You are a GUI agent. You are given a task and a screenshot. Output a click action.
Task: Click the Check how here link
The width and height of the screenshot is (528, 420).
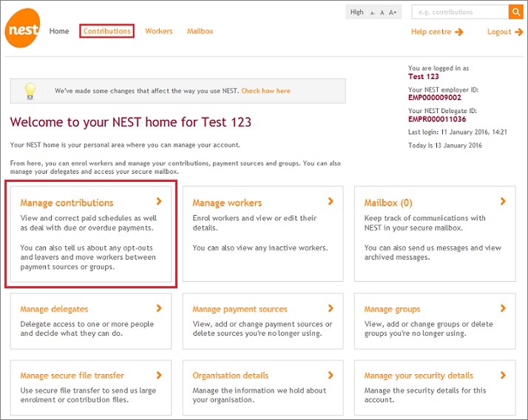265,91
